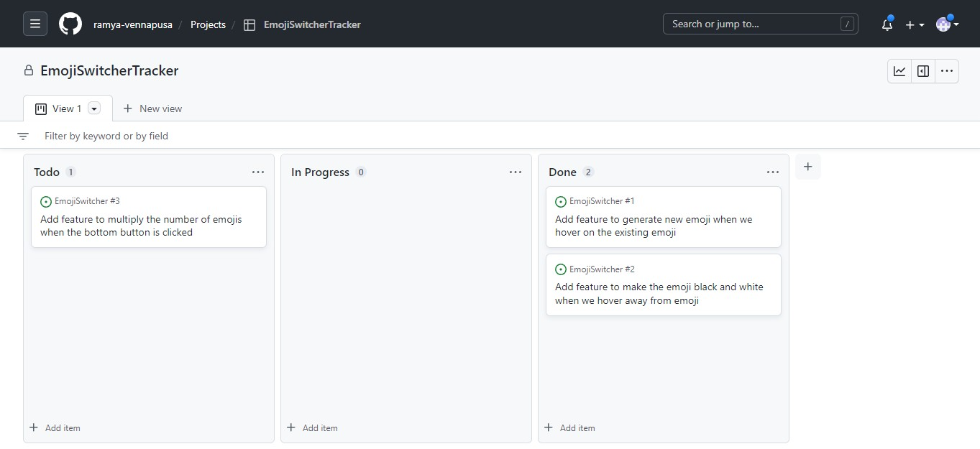The height and width of the screenshot is (449, 980).
Task: Go to GitHub home via Octocat logo
Action: tap(70, 24)
